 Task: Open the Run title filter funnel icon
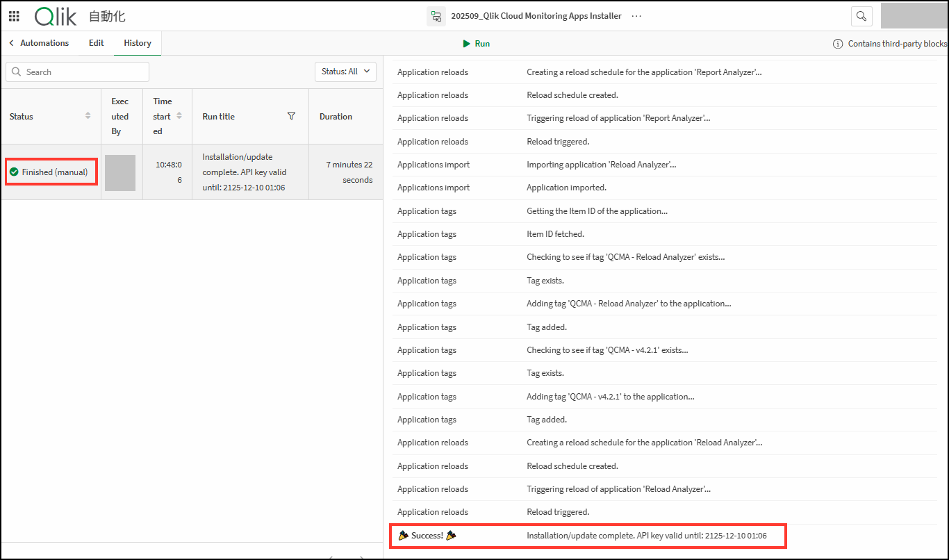[x=292, y=116]
